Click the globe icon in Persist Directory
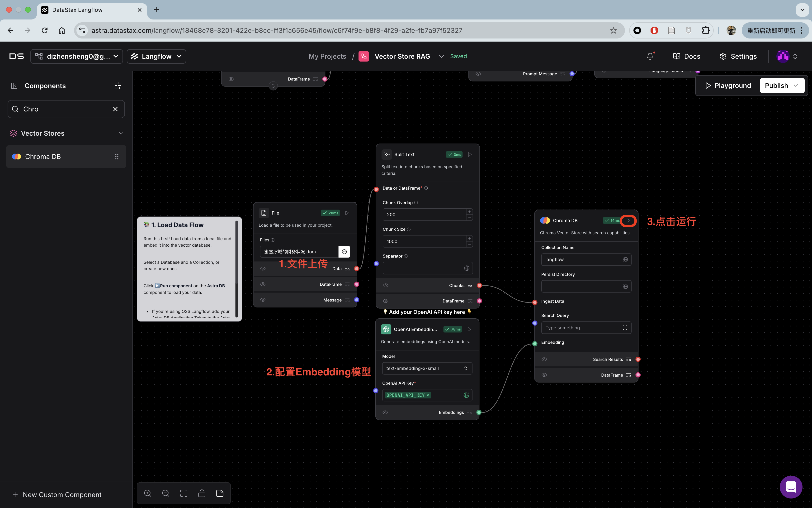This screenshot has width=812, height=508. pos(625,287)
